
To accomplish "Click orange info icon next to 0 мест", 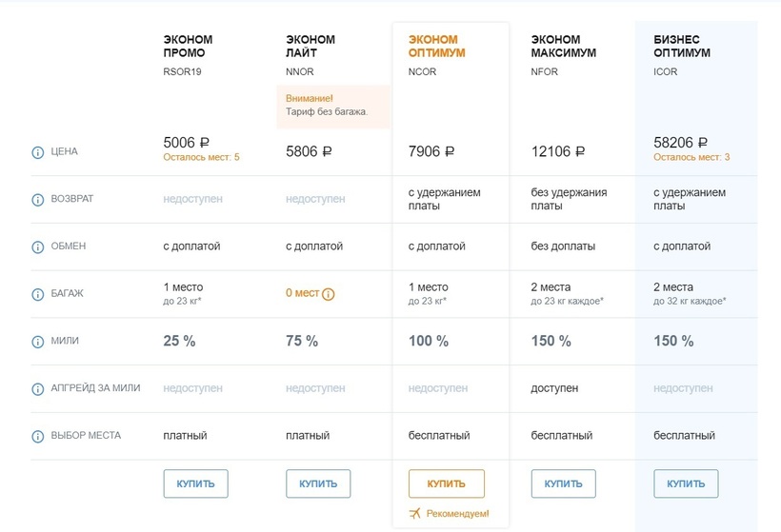I will pyautogui.click(x=329, y=294).
